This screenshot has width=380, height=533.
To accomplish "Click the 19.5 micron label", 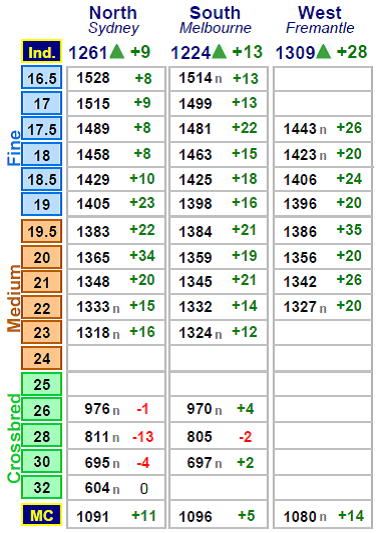I will tap(41, 231).
